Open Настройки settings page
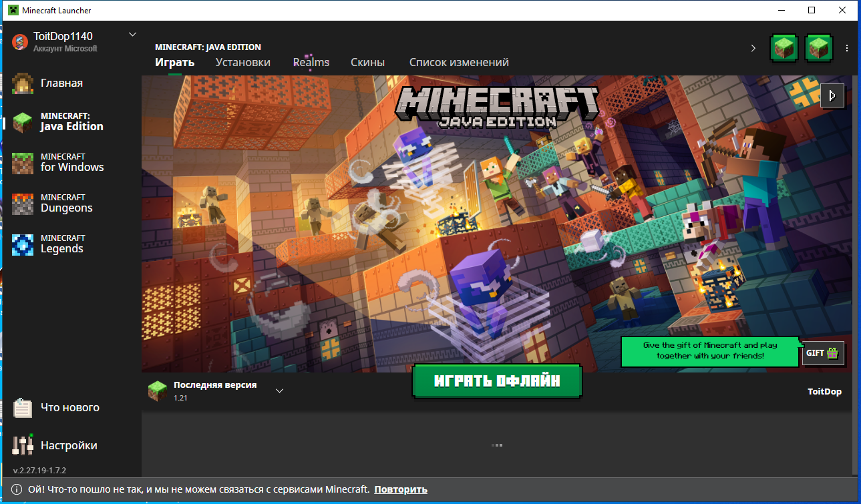Viewport: 861px width, 504px height. pyautogui.click(x=69, y=445)
